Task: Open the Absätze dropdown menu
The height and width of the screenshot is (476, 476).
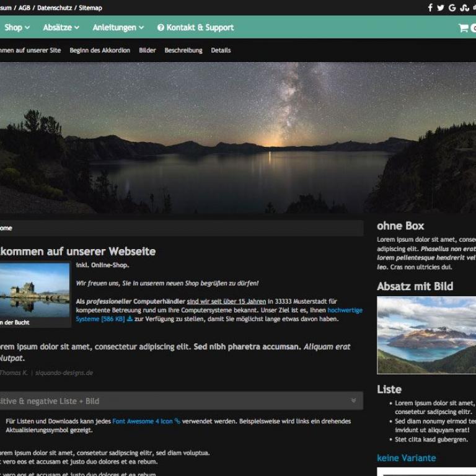Action: click(x=61, y=28)
